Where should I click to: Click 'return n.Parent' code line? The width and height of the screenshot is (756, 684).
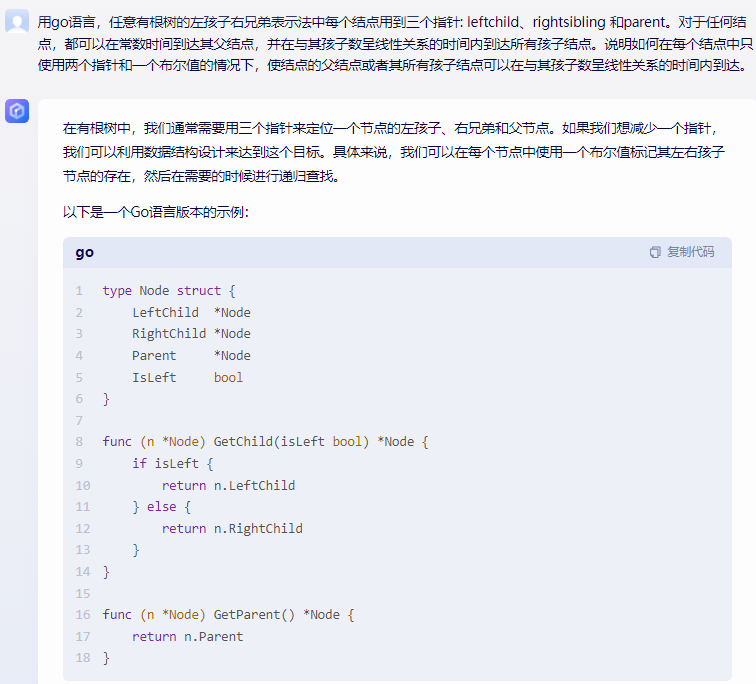pos(188,636)
